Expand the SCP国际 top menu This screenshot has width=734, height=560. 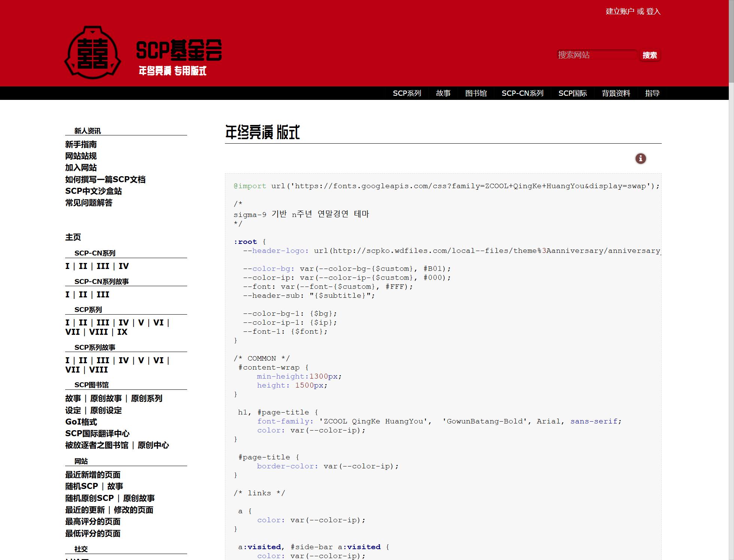572,93
